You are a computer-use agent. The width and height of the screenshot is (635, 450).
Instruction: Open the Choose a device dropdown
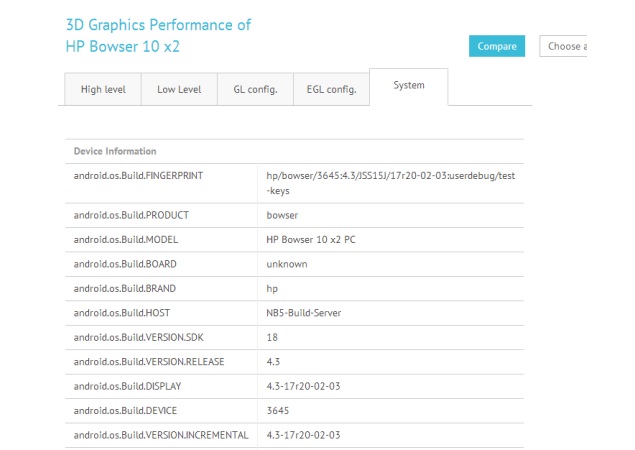pos(563,46)
